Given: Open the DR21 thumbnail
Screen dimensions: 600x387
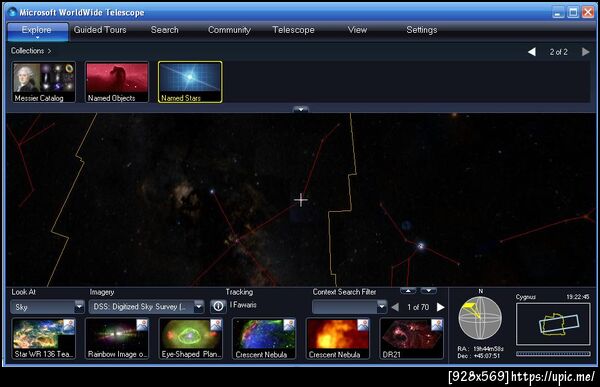Looking at the screenshot, I should (411, 339).
